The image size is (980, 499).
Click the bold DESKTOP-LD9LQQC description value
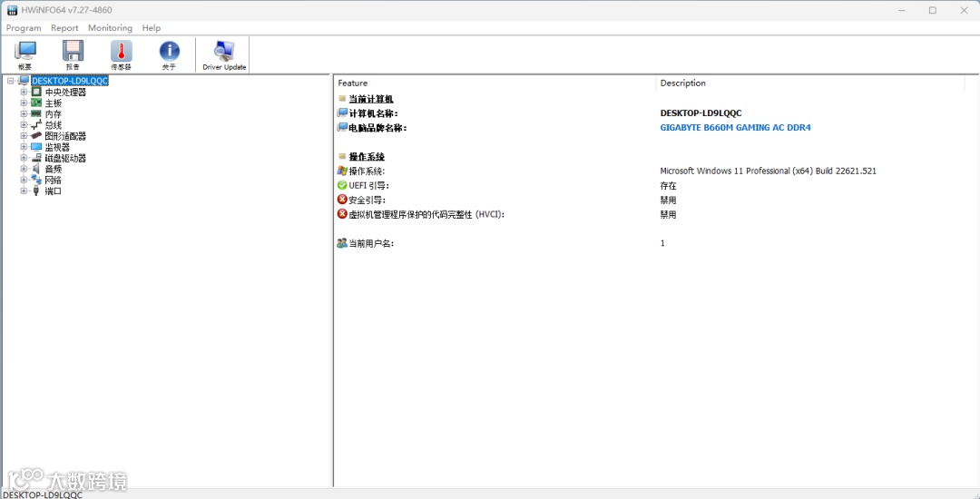pyautogui.click(x=701, y=113)
